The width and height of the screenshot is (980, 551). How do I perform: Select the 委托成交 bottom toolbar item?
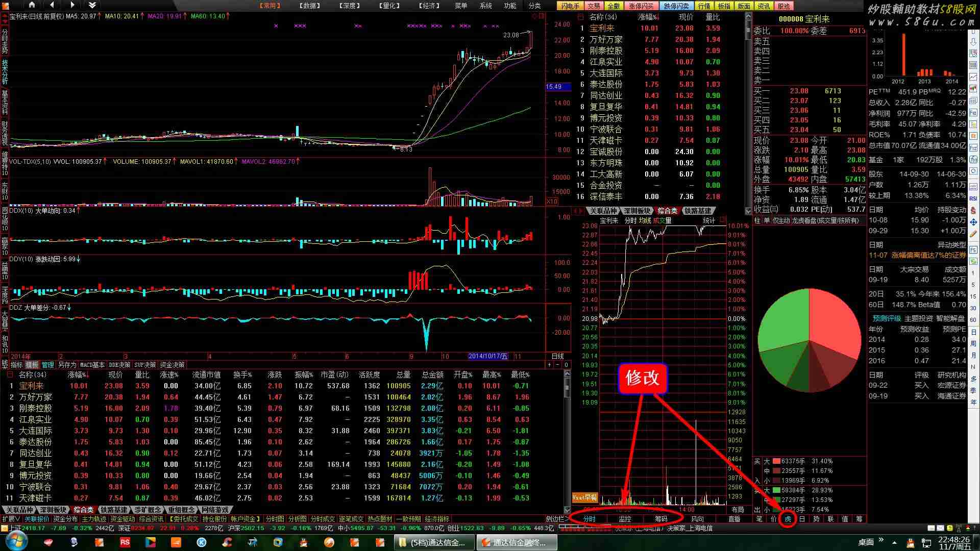[x=184, y=519]
